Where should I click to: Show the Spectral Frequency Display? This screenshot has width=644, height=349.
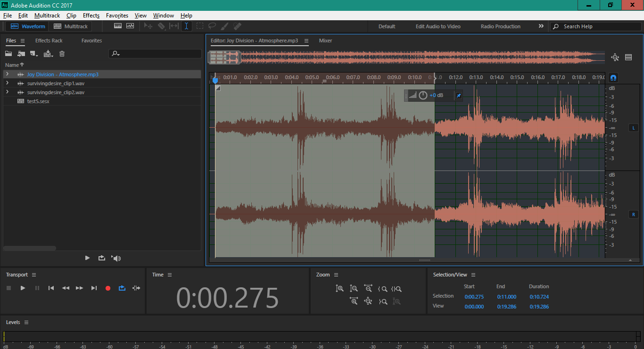pos(118,26)
